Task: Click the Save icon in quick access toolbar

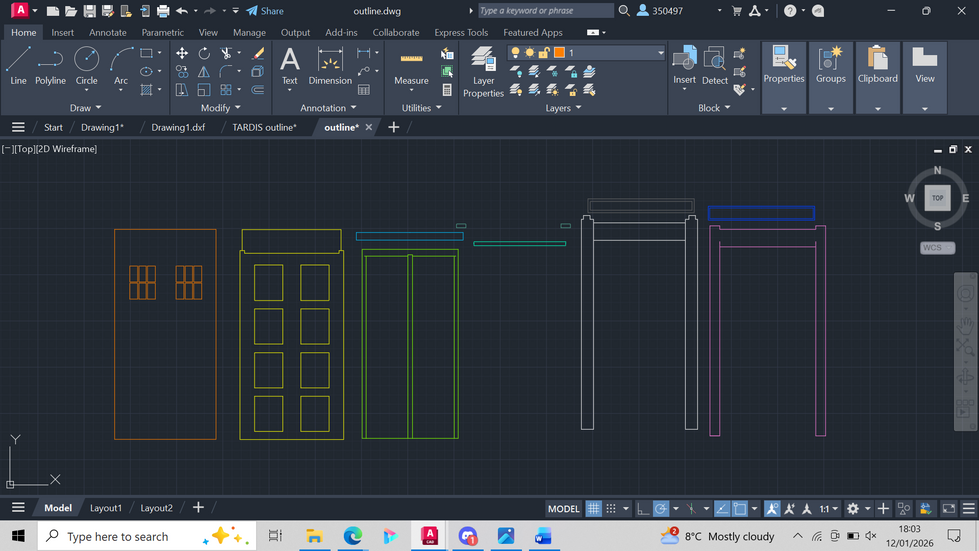Action: point(90,11)
